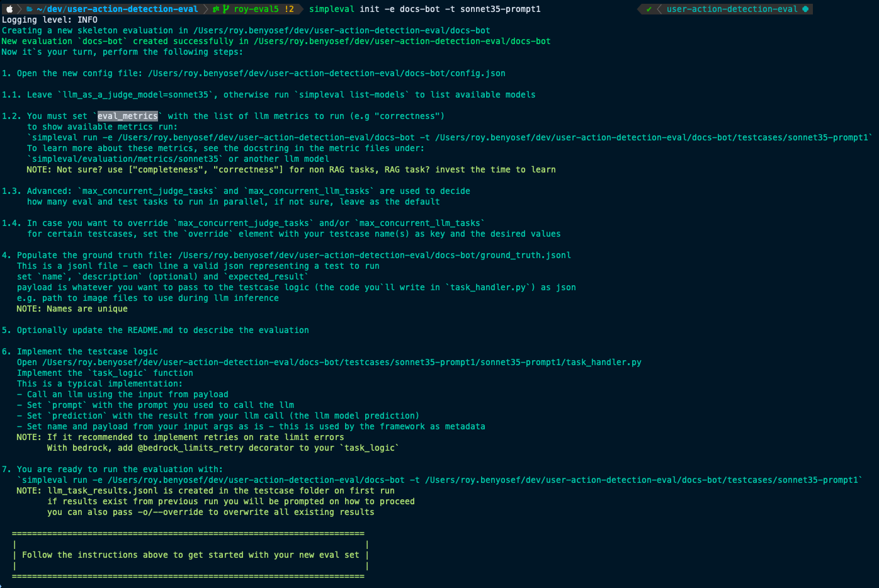Click 'to show available metrics run:' line
The width and height of the screenshot is (879, 588).
[x=103, y=127]
